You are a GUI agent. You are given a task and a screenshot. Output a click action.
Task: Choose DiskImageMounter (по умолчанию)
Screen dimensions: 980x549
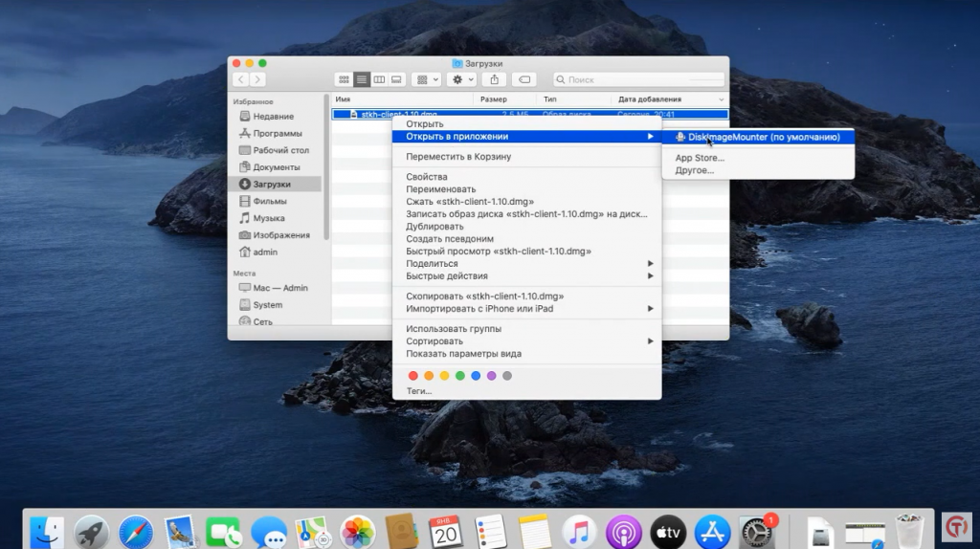pyautogui.click(x=758, y=137)
